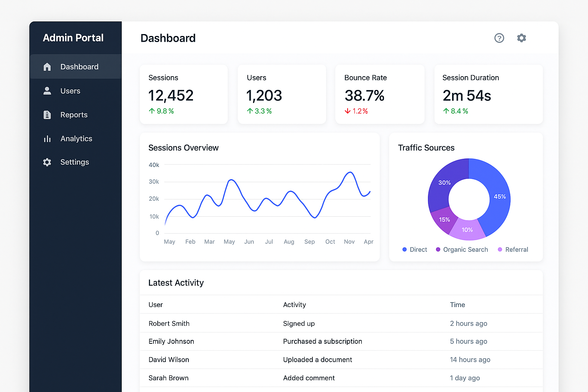This screenshot has width=588, height=392.
Task: Toggle the Direct traffic legend entry
Action: pyautogui.click(x=415, y=249)
